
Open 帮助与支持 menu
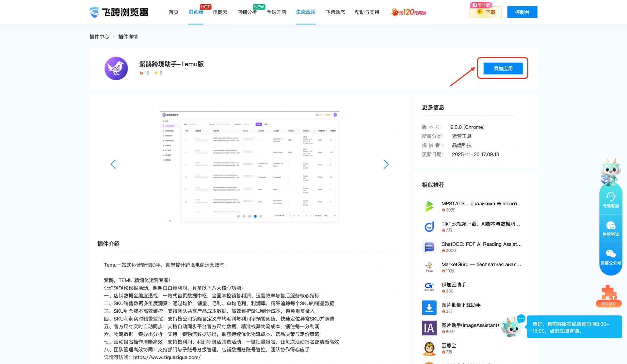[x=367, y=12]
